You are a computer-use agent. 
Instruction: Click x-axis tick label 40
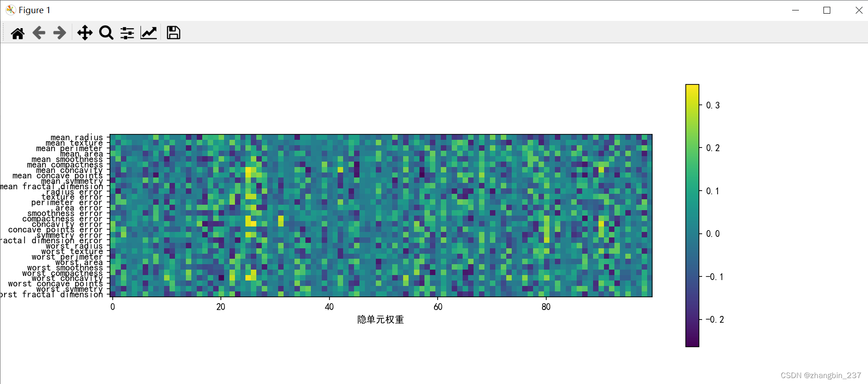tap(329, 307)
